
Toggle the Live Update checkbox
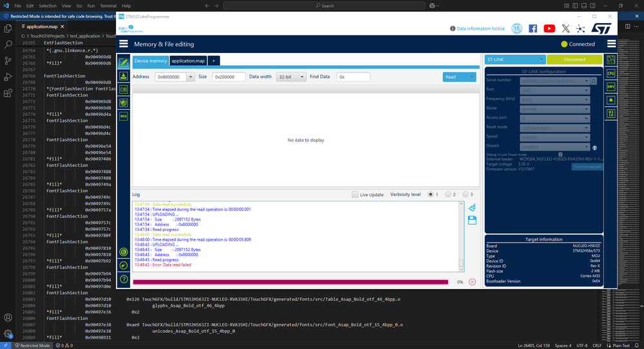[355, 194]
